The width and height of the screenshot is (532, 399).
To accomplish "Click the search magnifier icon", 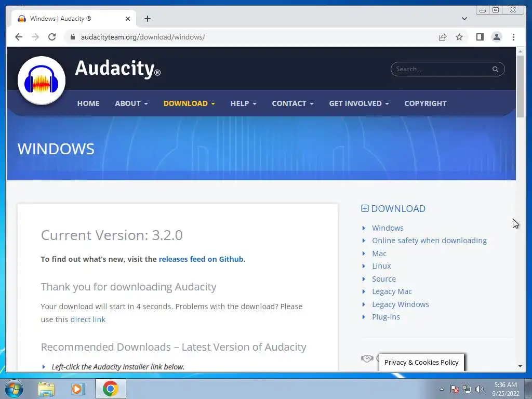I will tap(495, 69).
